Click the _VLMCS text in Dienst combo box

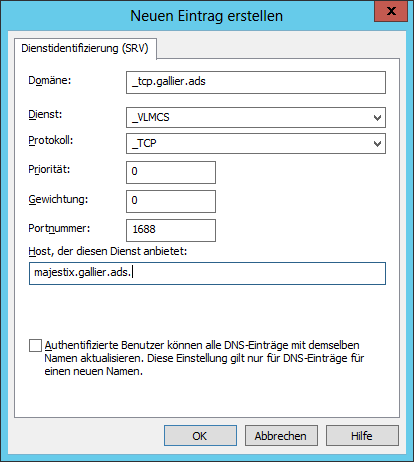click(151, 117)
